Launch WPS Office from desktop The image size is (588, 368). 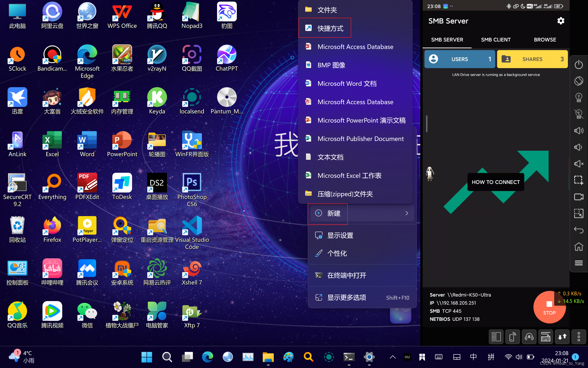(122, 15)
